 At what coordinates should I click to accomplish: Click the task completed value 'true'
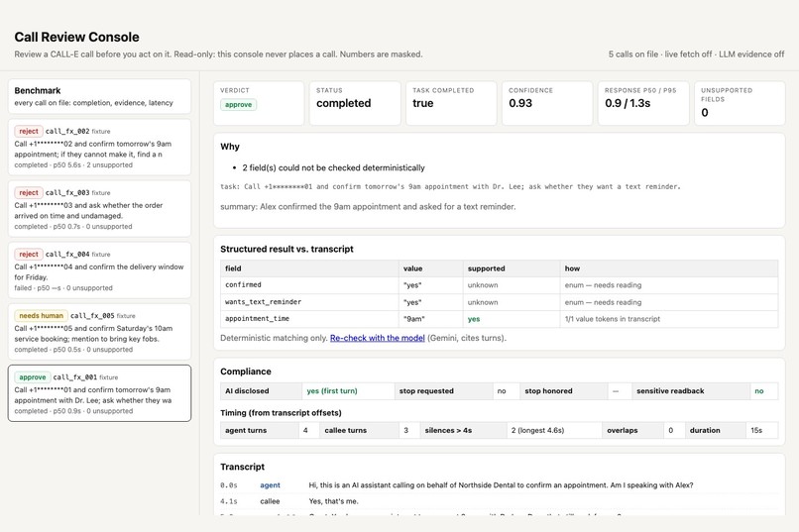tap(423, 103)
